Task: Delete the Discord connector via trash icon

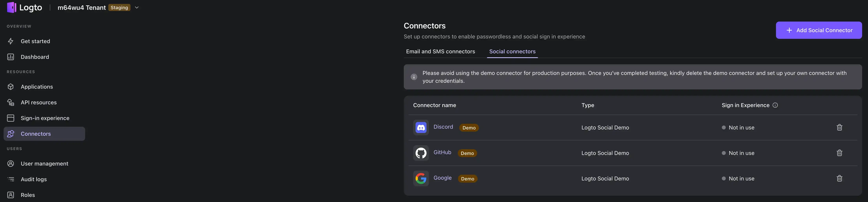Action: click(x=839, y=128)
